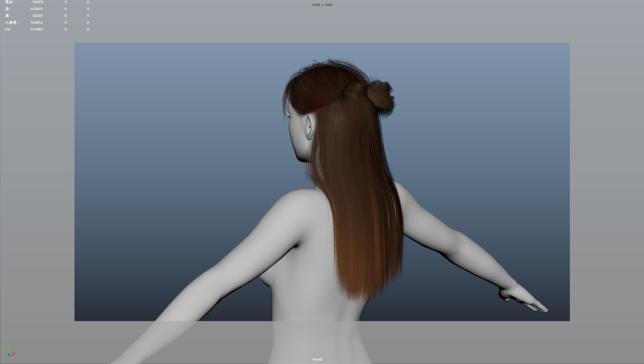The width and height of the screenshot is (644, 364).
Task: Click the front2 camera name label
Action: coord(317,360)
